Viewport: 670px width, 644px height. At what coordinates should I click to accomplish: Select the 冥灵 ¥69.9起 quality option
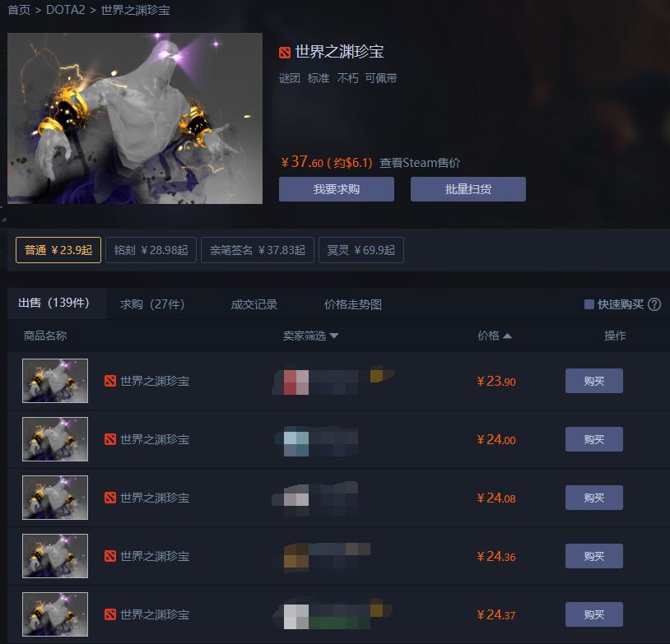point(361,250)
